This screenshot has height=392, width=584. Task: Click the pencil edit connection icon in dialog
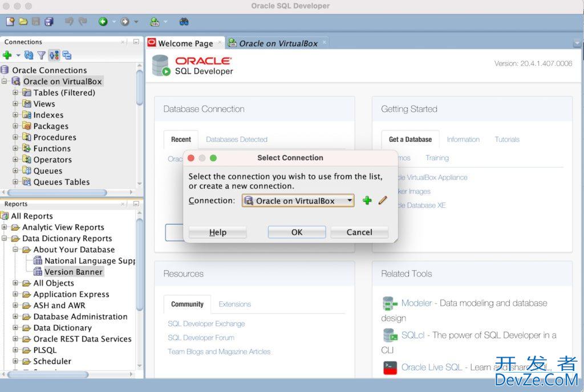(383, 201)
